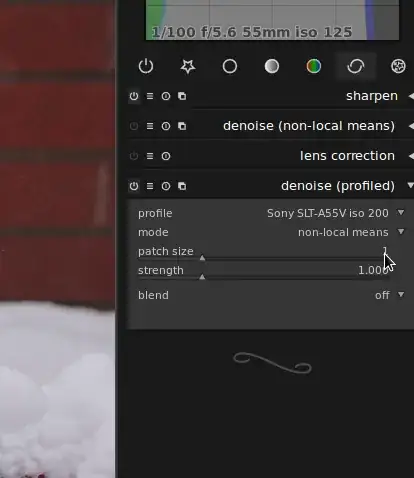Screen dimensions: 414x478
Task: Enable denoise (non-local means) module
Action: coord(134,126)
